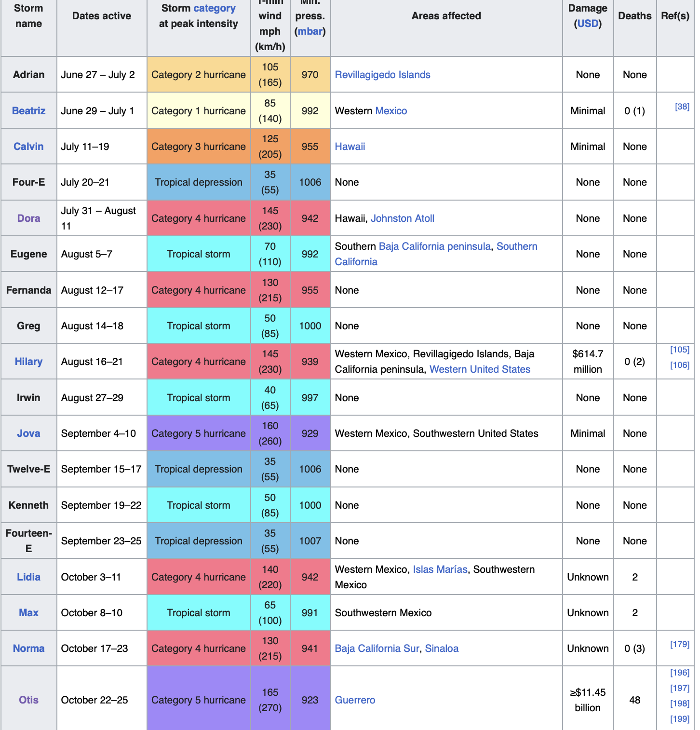Open the Sinaloa link

point(442,649)
